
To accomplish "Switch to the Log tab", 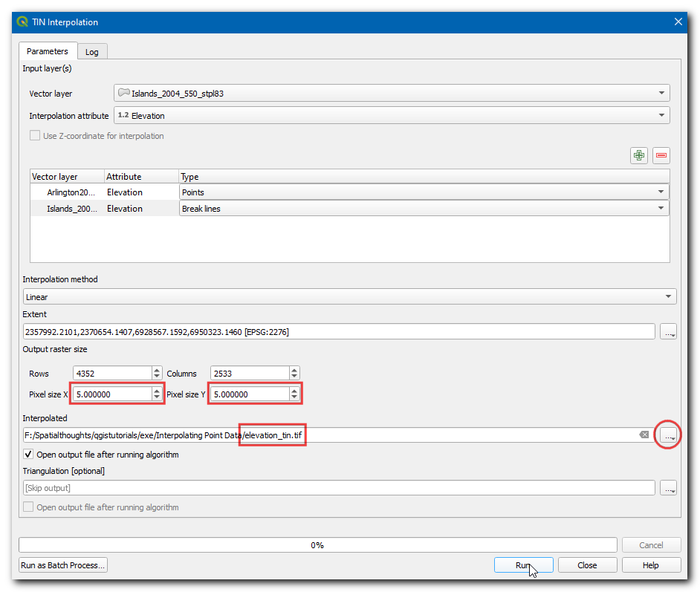I will tap(92, 52).
